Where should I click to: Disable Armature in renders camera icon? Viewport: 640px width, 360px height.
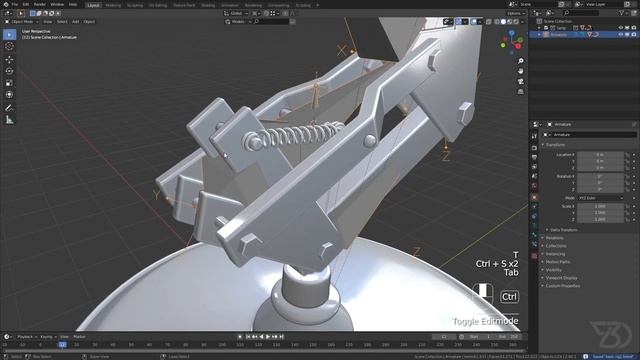(x=633, y=35)
